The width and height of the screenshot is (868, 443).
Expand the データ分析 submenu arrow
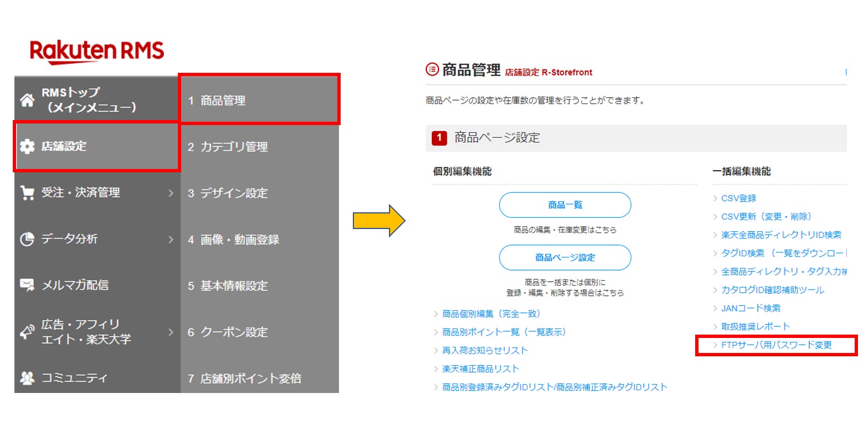click(171, 240)
